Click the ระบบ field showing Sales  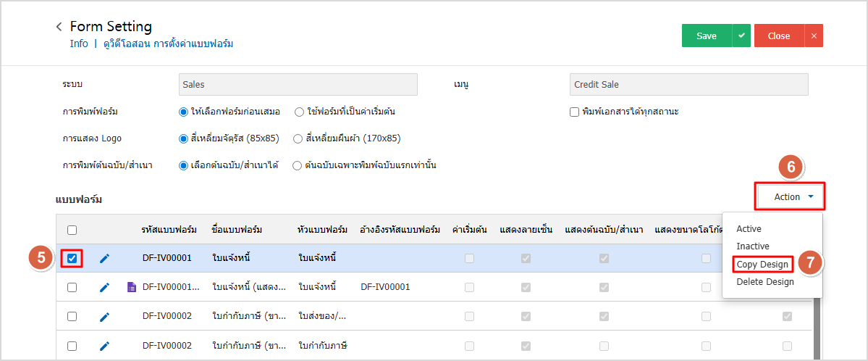[298, 85]
